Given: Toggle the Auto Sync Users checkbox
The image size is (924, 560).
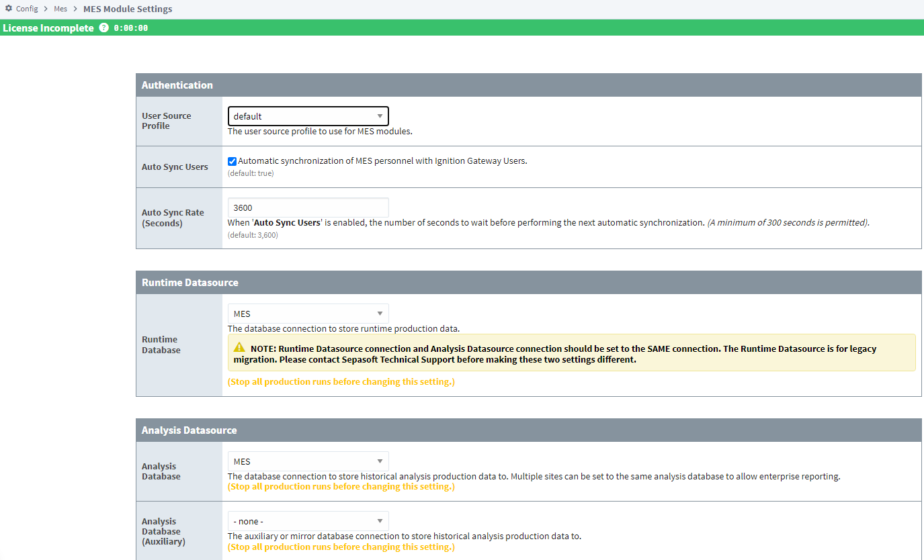Looking at the screenshot, I should (232, 161).
